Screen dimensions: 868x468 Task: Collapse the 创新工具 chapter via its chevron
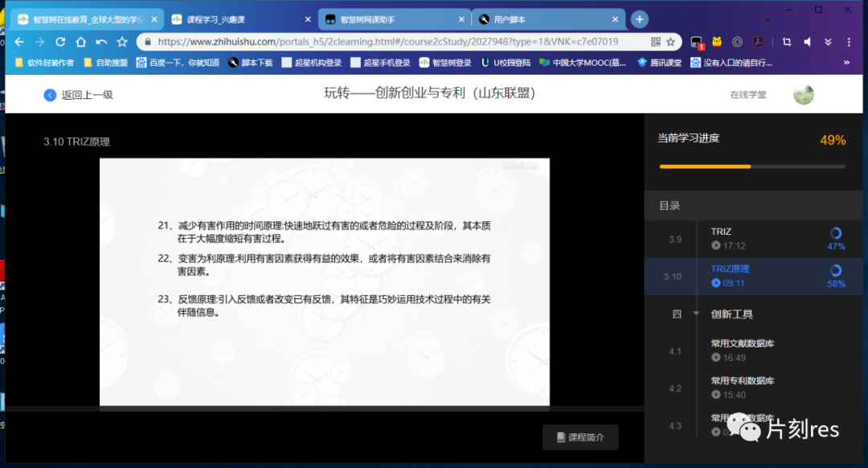(x=694, y=314)
